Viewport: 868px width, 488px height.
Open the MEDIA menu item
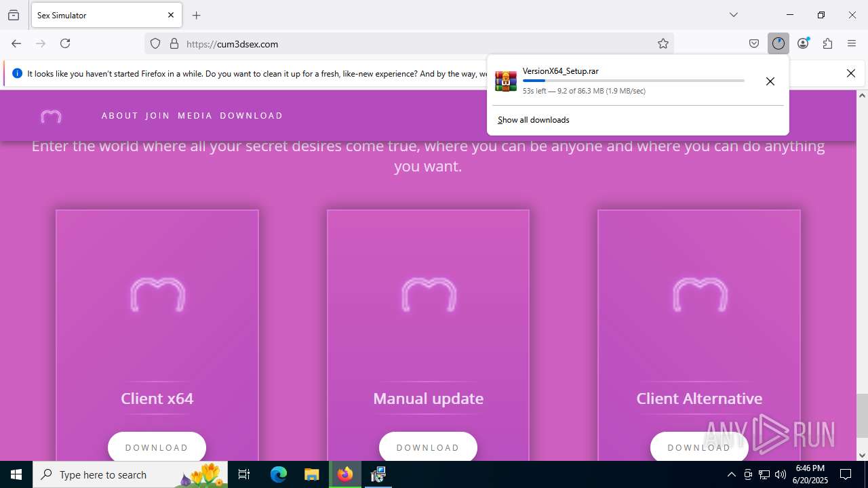[195, 116]
